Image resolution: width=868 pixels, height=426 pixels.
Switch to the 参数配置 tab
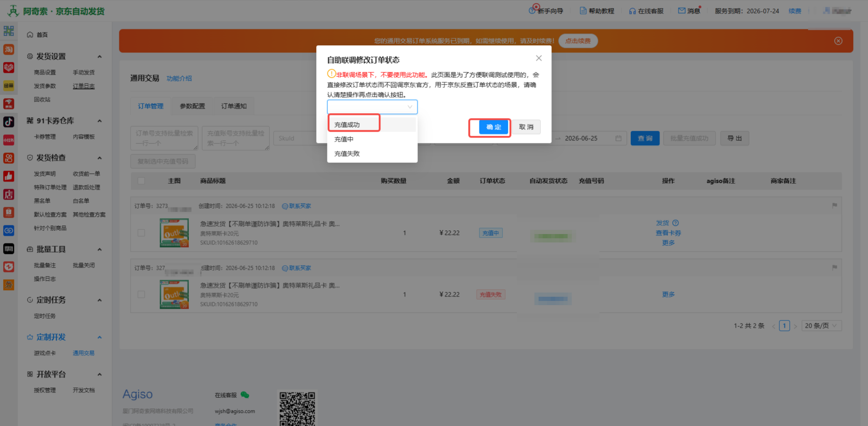192,106
